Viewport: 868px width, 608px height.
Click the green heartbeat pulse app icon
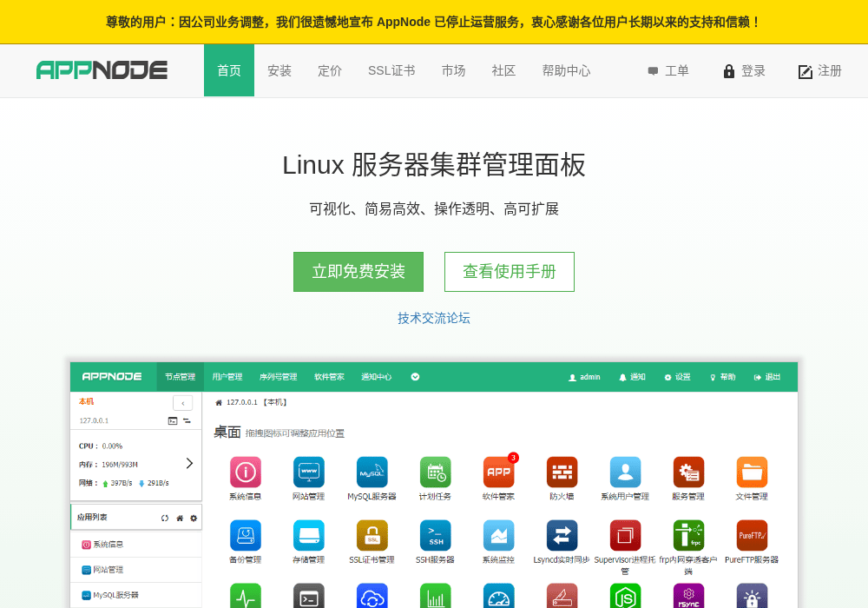tap(246, 596)
